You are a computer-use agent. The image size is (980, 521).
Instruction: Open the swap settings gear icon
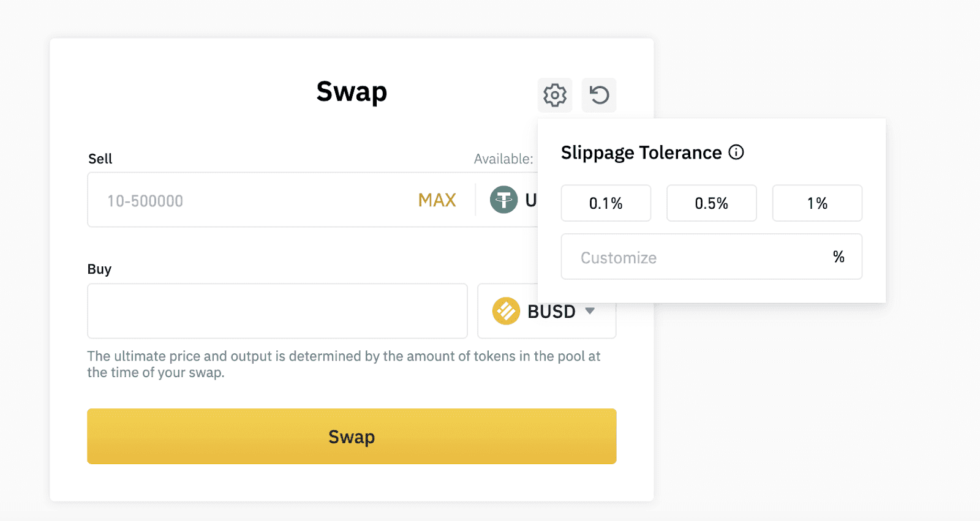555,95
